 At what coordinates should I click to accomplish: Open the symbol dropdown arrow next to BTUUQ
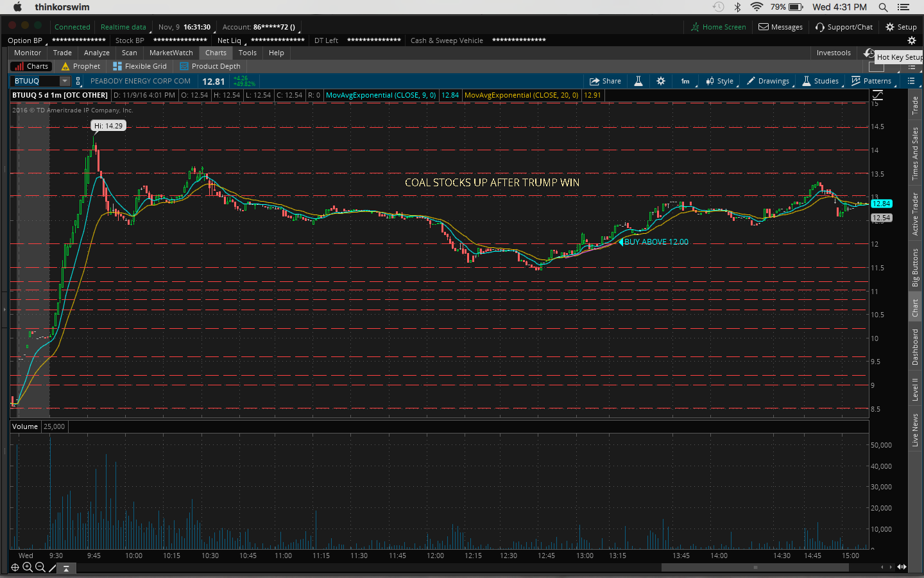[65, 81]
